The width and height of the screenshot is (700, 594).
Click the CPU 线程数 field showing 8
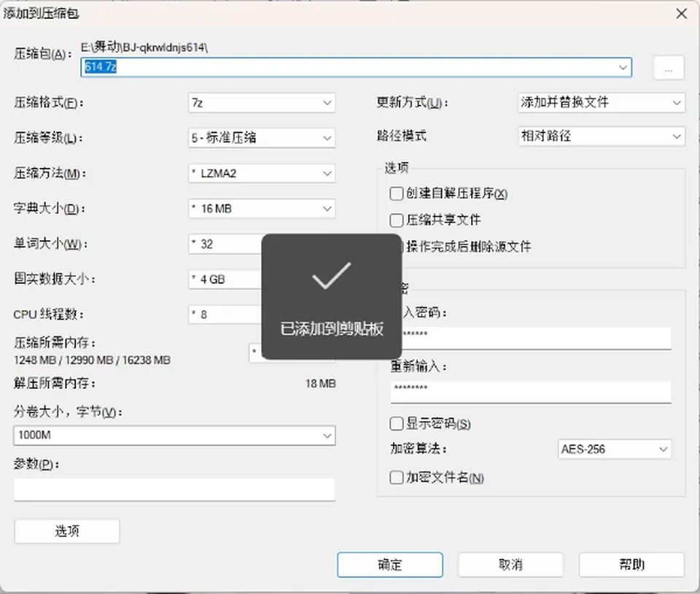point(225,315)
